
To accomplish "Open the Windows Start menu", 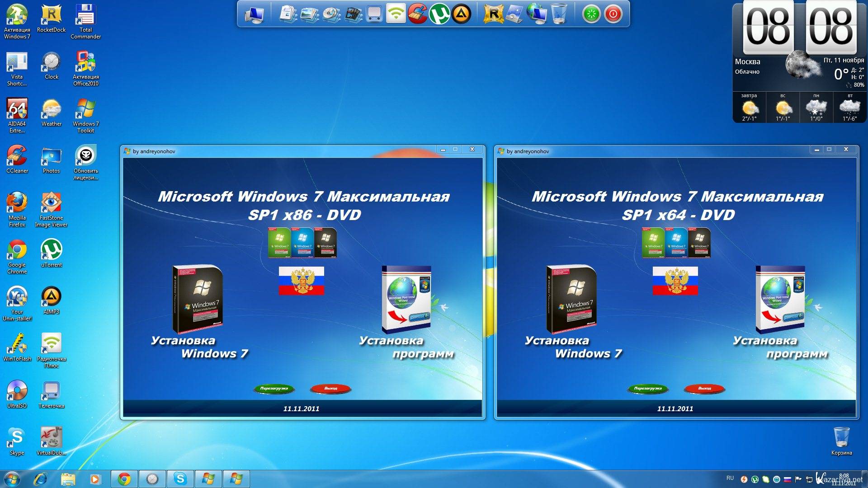I will tap(12, 479).
